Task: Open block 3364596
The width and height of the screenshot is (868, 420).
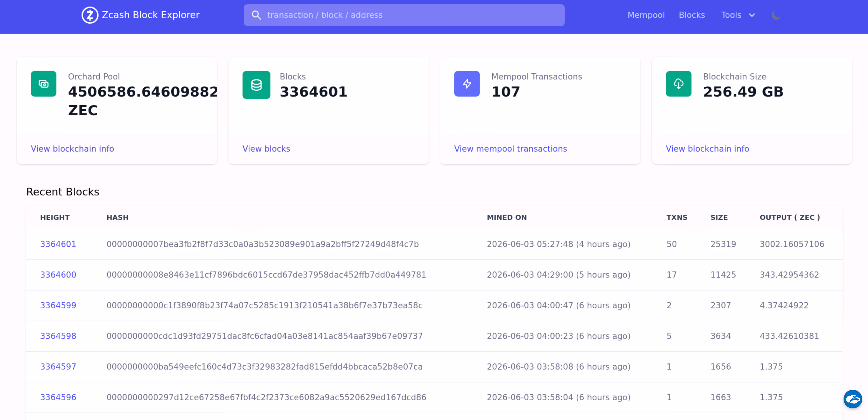Action: pyautogui.click(x=58, y=397)
